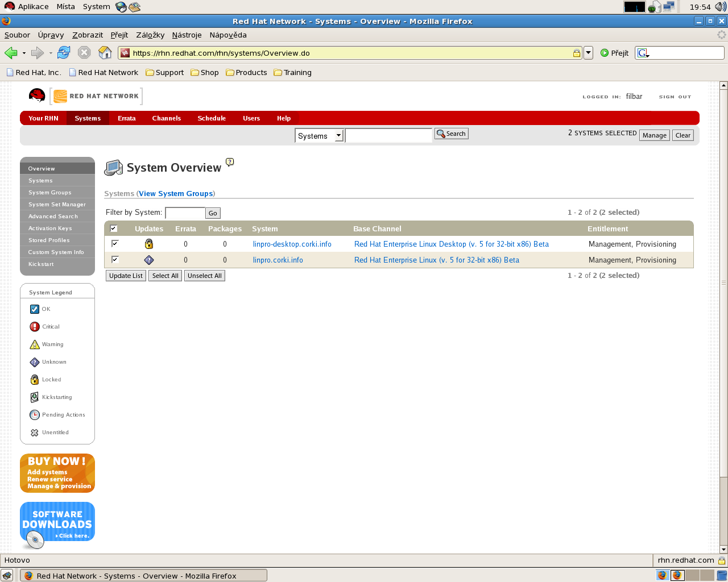This screenshot has height=582, width=728.
Task: Click the Update List button
Action: coord(126,276)
